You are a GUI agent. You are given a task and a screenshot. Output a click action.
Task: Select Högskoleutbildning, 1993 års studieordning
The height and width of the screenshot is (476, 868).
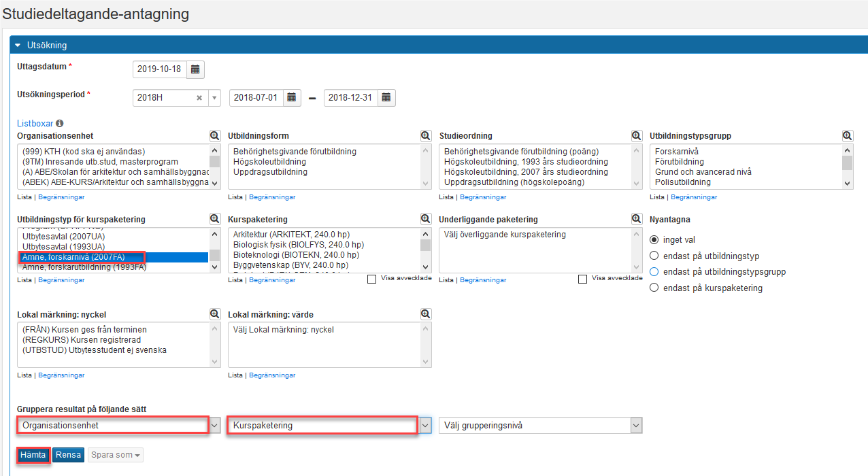point(526,162)
